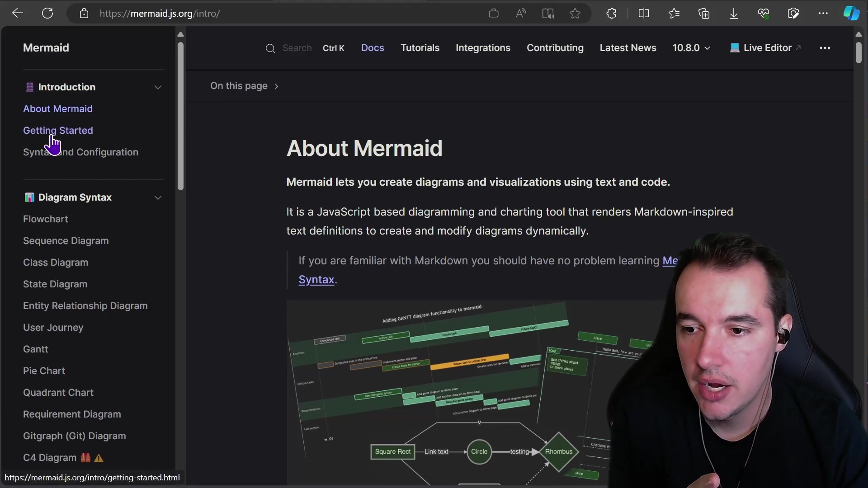
Task: Open the Downloads icon
Action: click(x=734, y=14)
